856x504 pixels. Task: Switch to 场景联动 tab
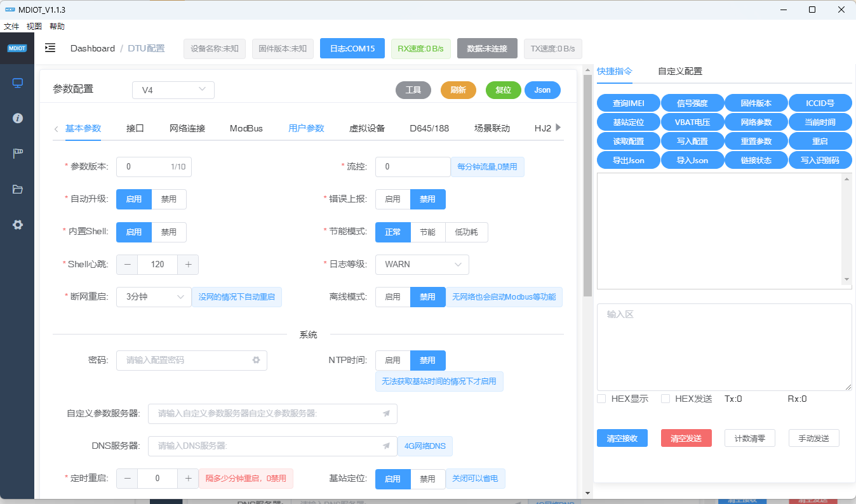492,128
